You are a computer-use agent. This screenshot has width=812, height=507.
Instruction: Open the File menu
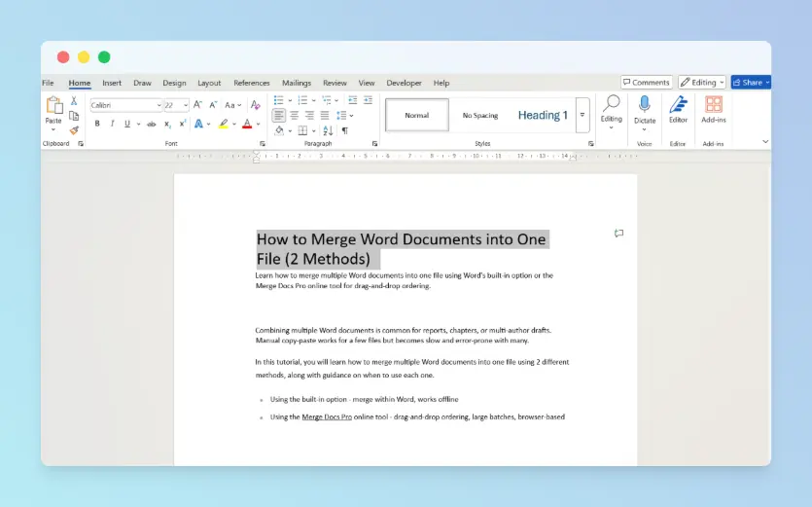[49, 83]
